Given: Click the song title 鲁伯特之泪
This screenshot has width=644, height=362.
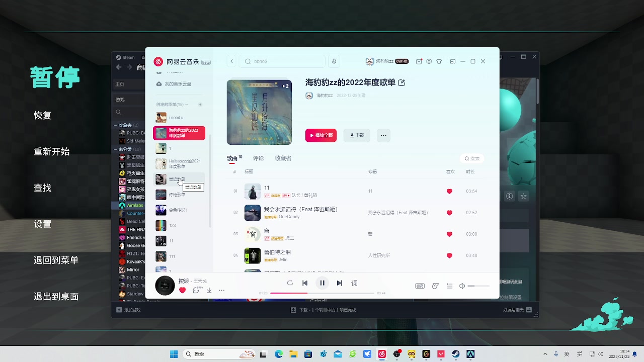Looking at the screenshot, I should 277,252.
